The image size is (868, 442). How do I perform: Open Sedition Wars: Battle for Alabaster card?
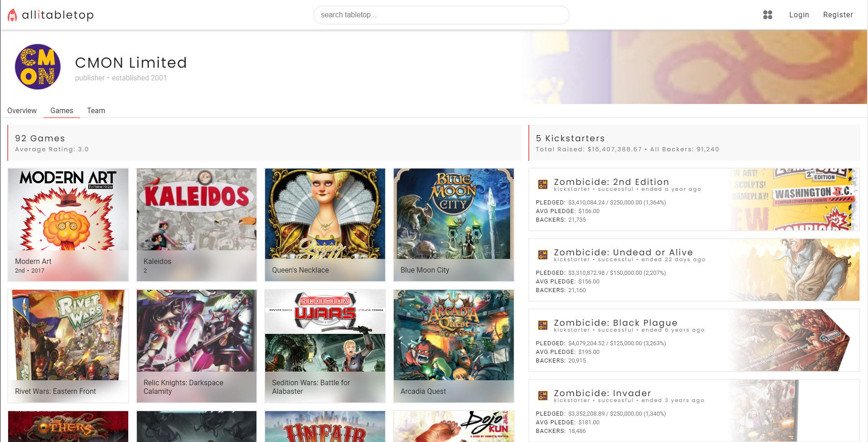click(325, 346)
